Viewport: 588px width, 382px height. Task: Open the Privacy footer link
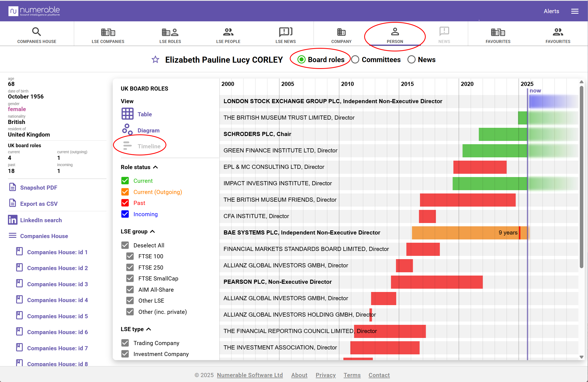click(x=326, y=375)
